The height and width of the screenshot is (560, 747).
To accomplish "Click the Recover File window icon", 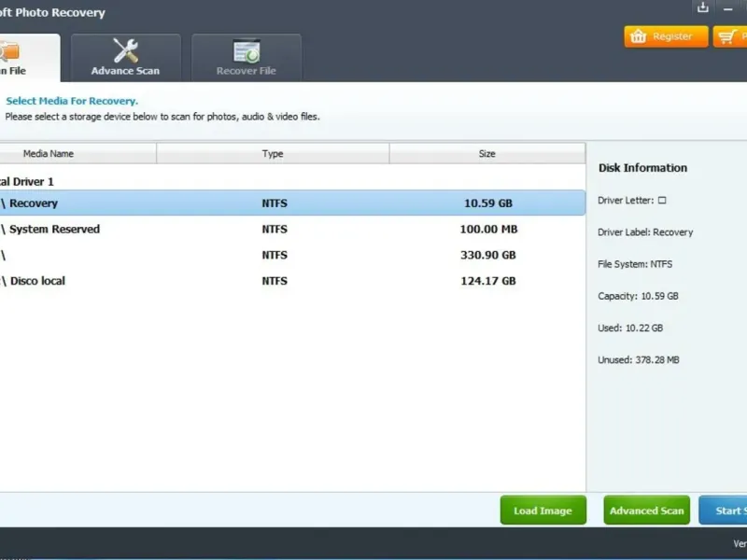I will tap(247, 51).
